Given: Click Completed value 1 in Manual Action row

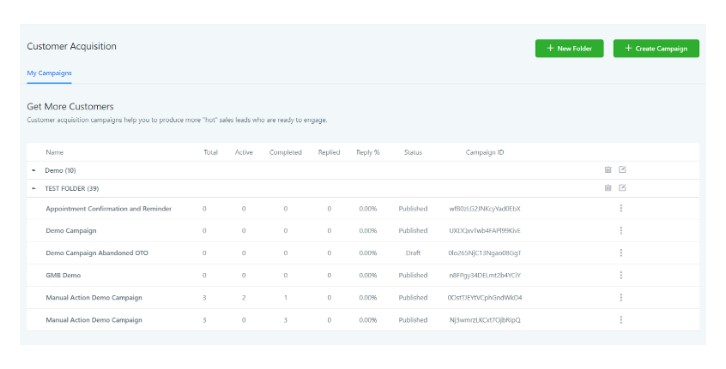Looking at the screenshot, I should pos(286,297).
